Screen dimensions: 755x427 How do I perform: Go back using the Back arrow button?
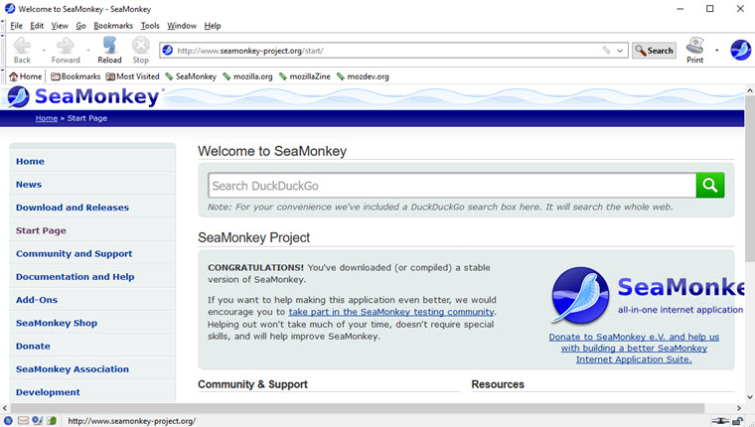22,50
